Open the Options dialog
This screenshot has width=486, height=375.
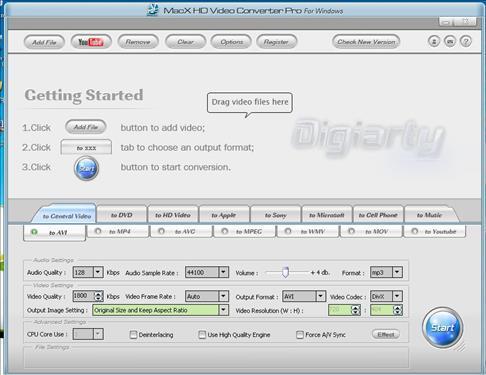click(x=231, y=42)
